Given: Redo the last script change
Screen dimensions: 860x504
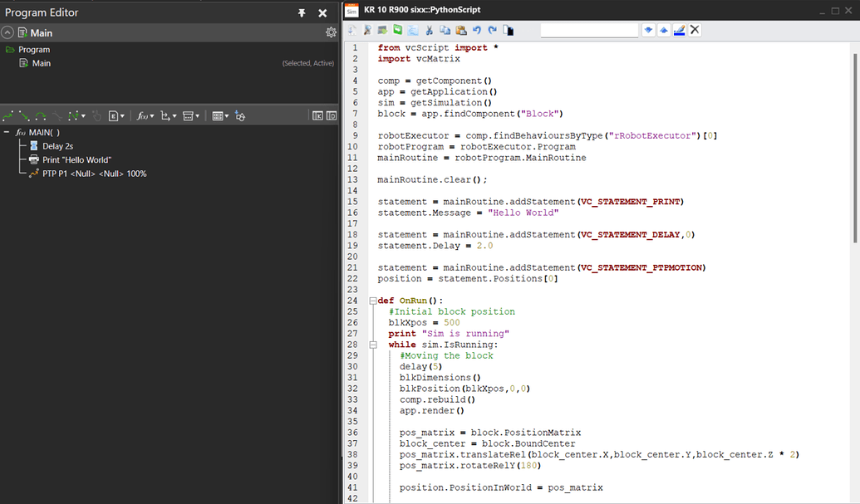Looking at the screenshot, I should (491, 29).
